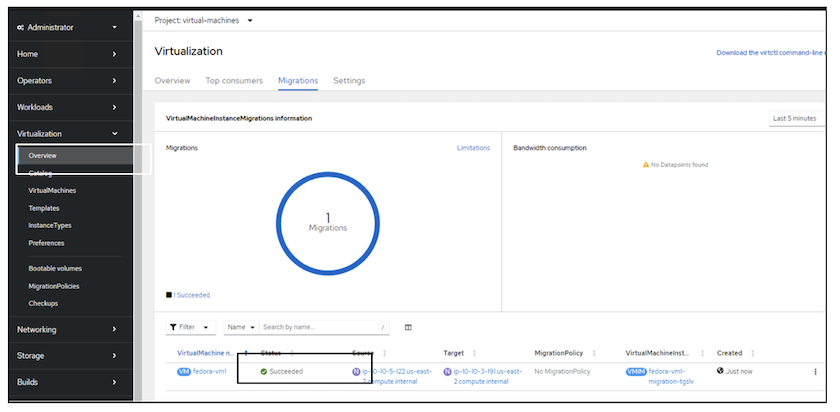Expand the Home navigation section
Screen dimensions: 840x412
click(x=67, y=54)
